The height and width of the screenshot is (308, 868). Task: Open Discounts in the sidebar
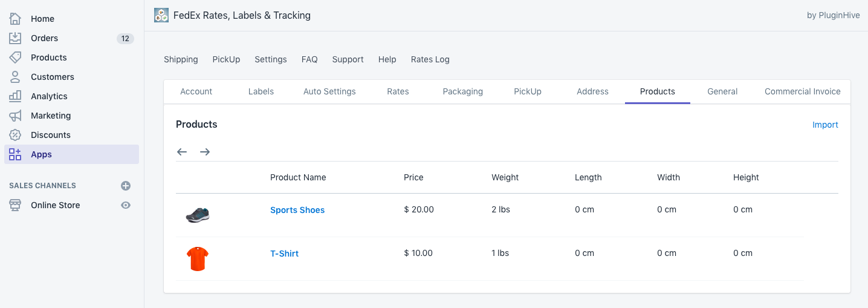coord(51,135)
